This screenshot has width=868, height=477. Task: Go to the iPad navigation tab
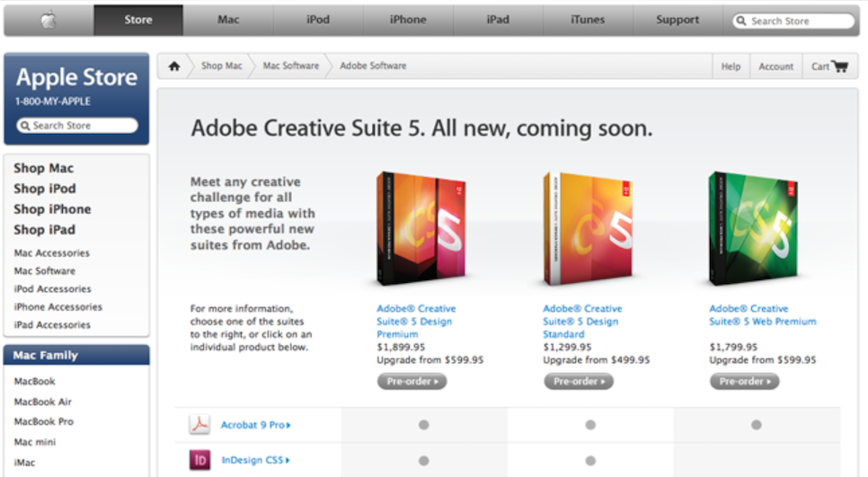pos(498,20)
